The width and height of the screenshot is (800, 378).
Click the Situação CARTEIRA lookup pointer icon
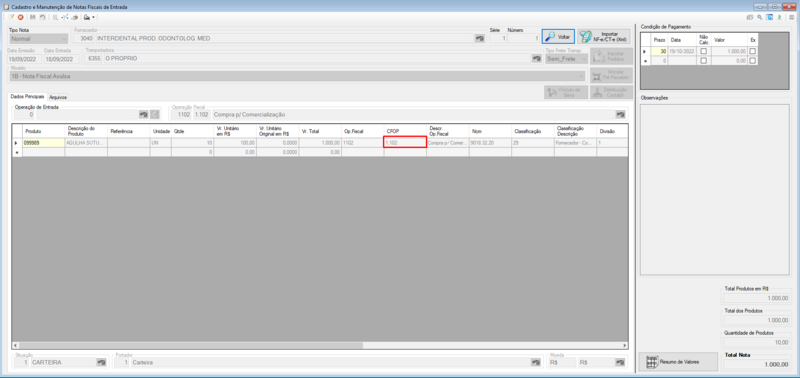(101, 363)
